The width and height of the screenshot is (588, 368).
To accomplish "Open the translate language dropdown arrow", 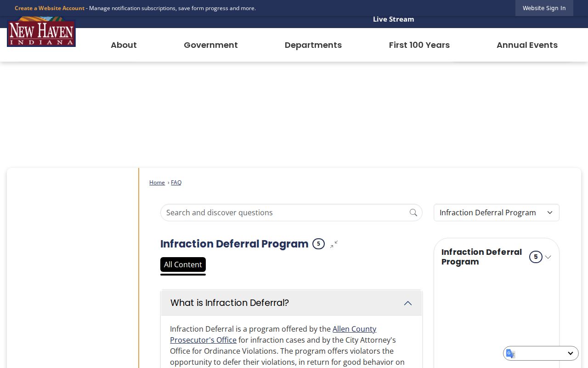I will pos(570,353).
